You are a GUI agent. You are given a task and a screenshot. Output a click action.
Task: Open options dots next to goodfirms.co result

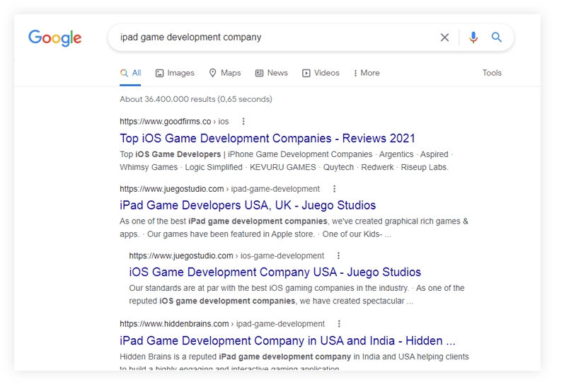coord(244,122)
